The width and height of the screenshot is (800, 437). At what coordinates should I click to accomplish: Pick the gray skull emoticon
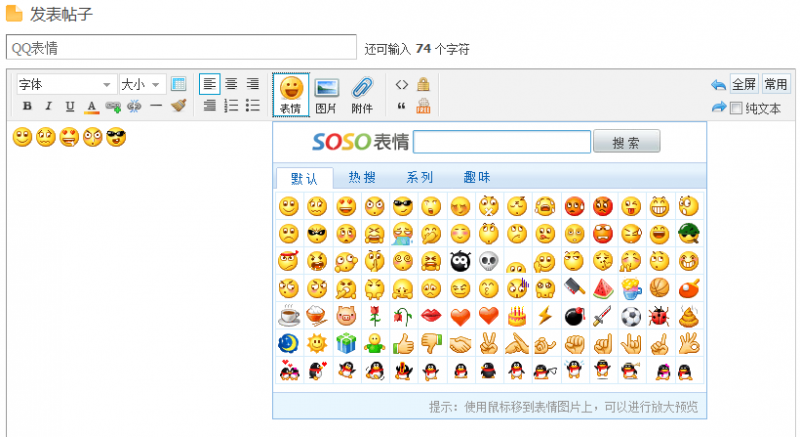(x=489, y=262)
